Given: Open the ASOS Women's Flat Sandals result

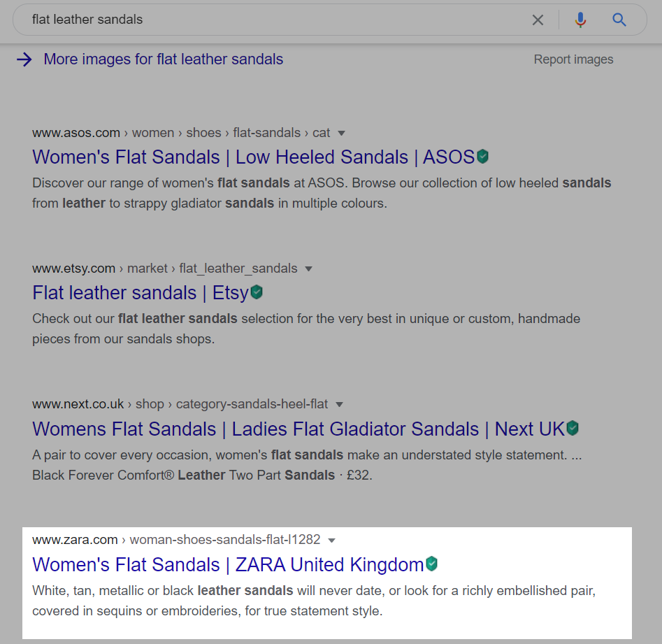Looking at the screenshot, I should tap(253, 157).
